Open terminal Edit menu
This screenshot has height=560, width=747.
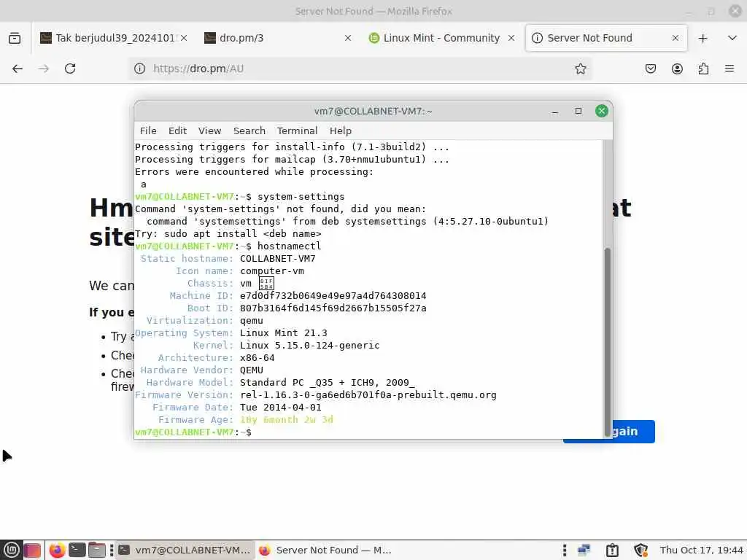click(x=177, y=131)
